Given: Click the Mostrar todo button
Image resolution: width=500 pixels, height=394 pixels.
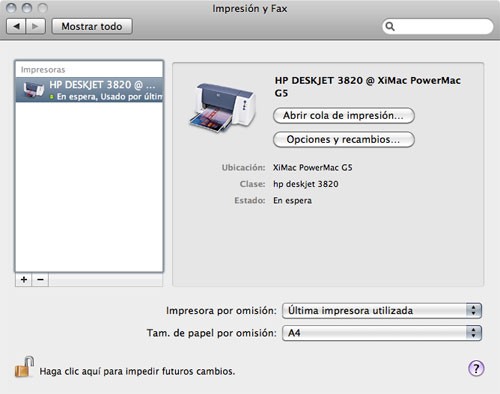Looking at the screenshot, I should (92, 26).
